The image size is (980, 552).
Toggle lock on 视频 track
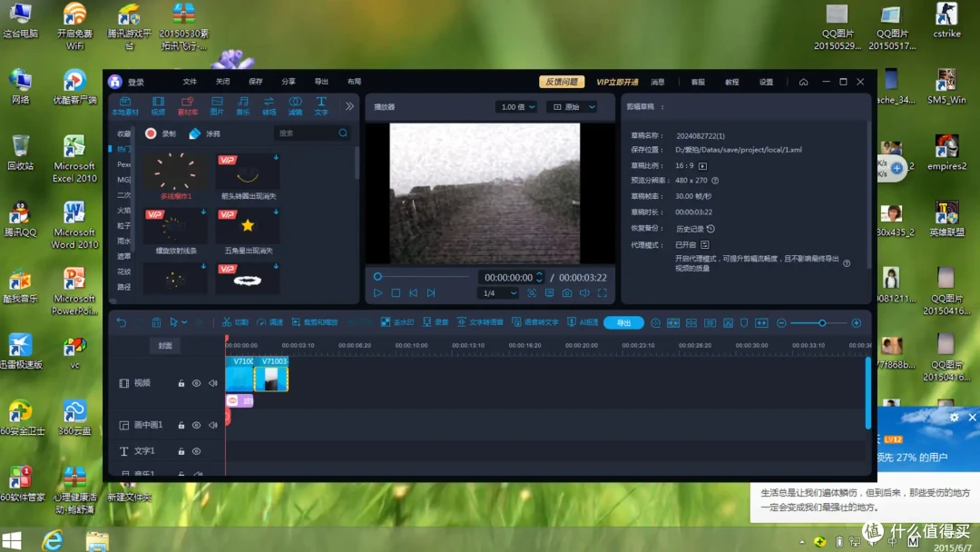click(x=181, y=383)
